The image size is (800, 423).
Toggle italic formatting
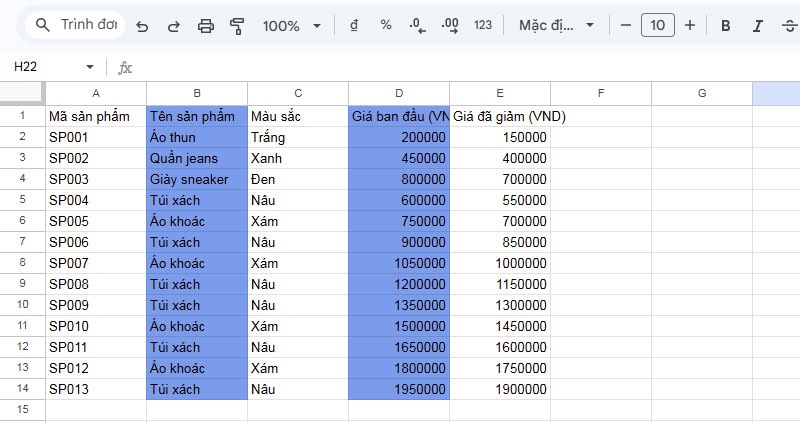[758, 26]
